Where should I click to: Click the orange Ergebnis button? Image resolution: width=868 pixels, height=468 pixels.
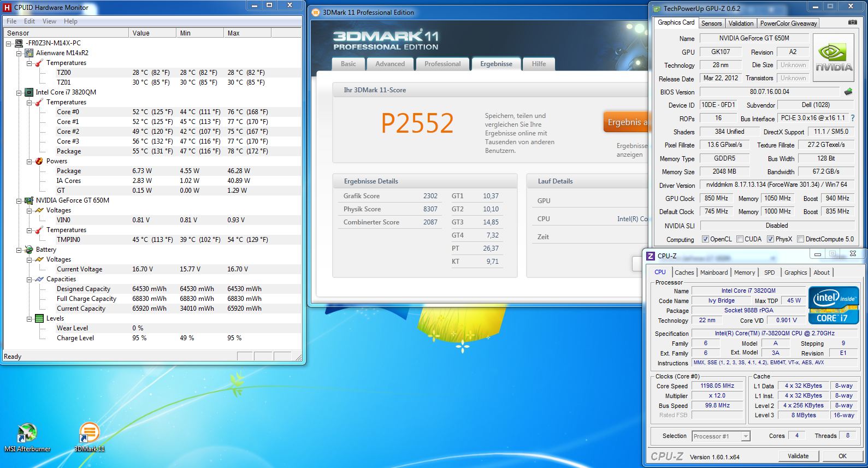(x=625, y=122)
